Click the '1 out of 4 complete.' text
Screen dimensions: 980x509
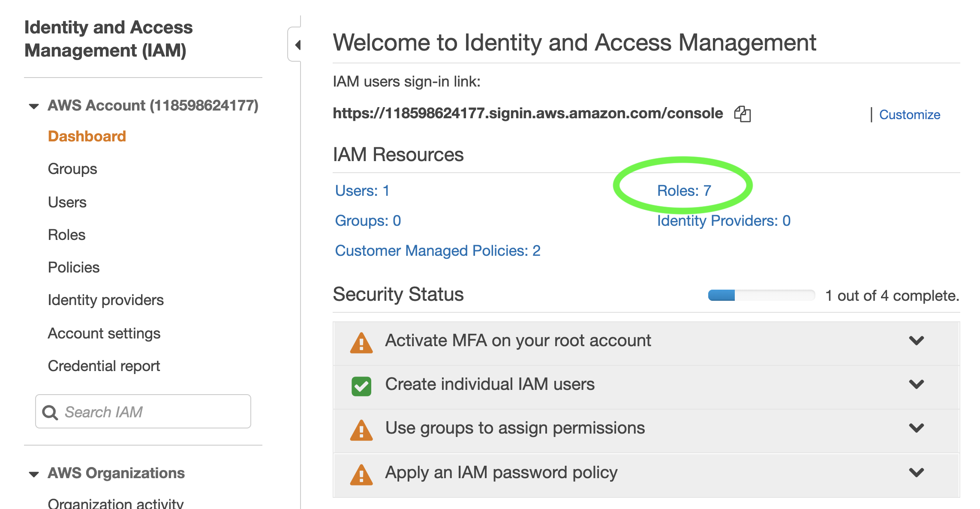coord(892,296)
